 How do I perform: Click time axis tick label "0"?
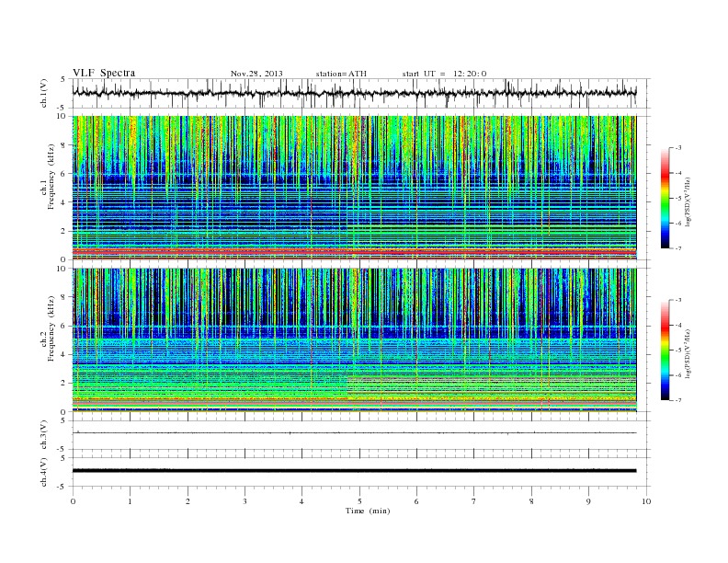[73, 501]
